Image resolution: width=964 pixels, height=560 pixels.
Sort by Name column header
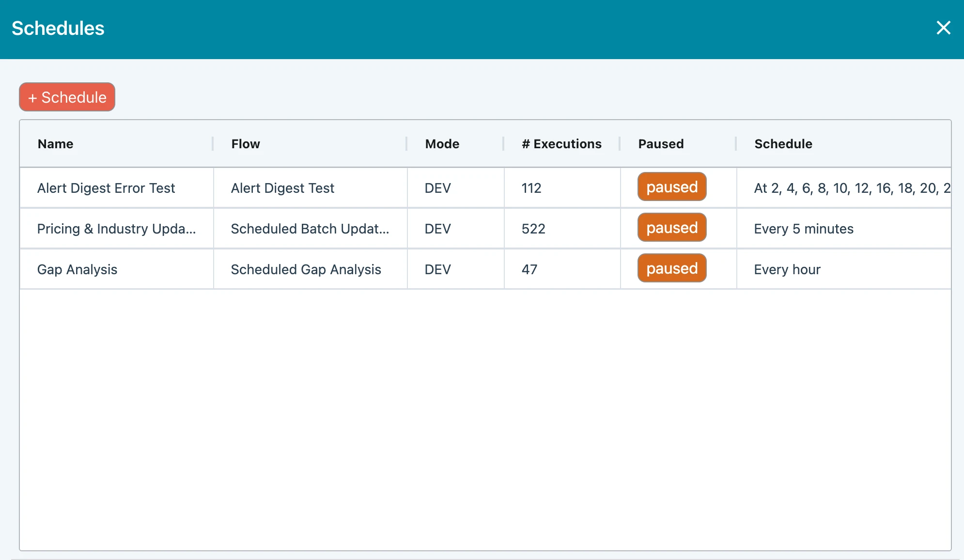pos(56,144)
